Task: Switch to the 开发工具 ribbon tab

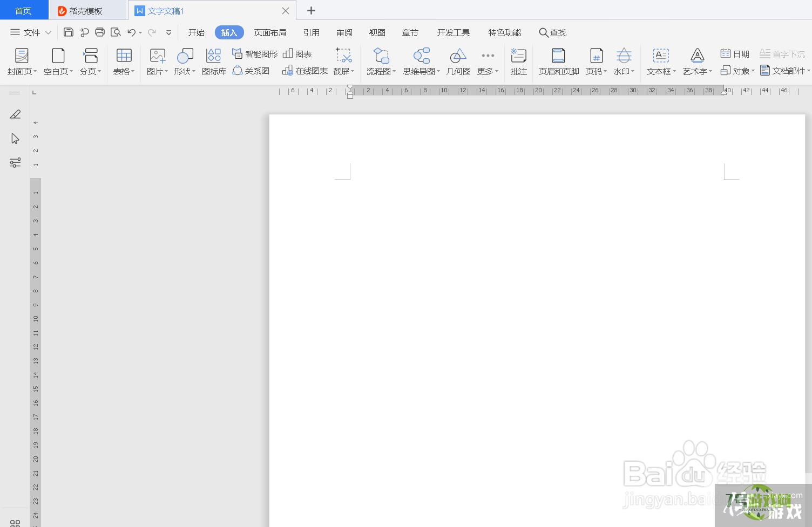Action: click(453, 32)
